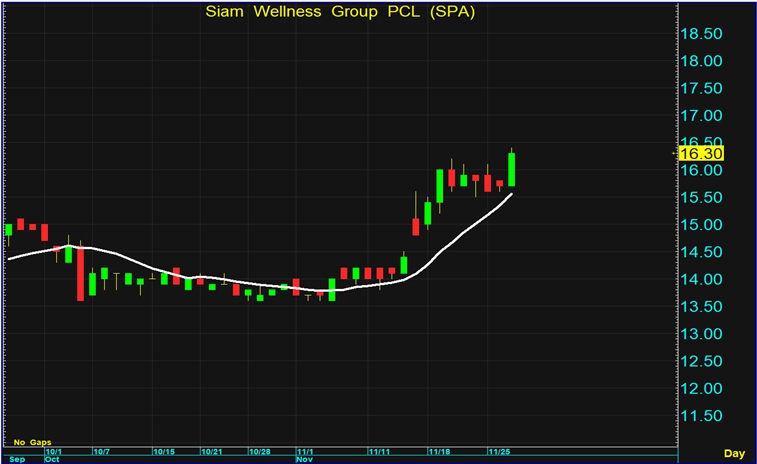Click the 12.00 price axis label
This screenshot has height=464, width=757.
click(x=701, y=388)
